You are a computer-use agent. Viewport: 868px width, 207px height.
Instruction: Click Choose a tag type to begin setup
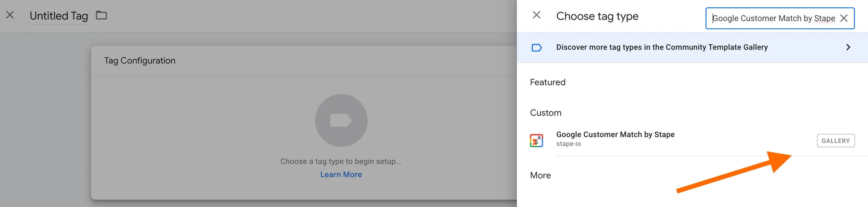341,161
